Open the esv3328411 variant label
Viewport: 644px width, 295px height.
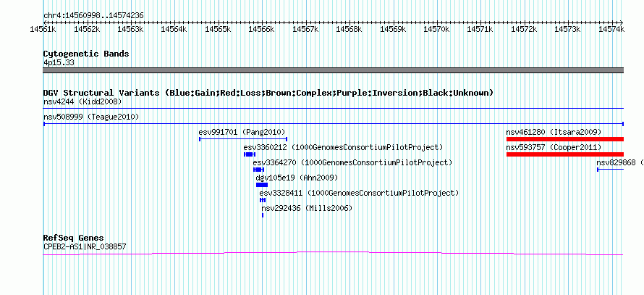coord(359,194)
